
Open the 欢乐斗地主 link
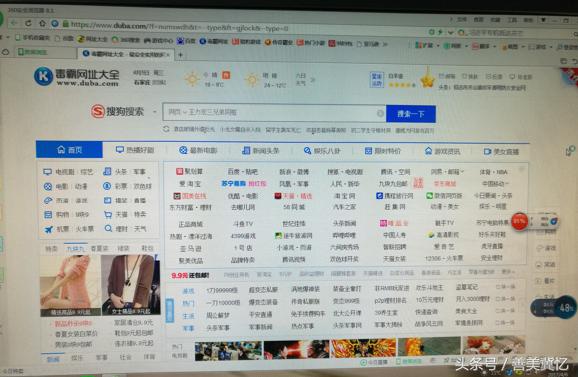coord(429,287)
